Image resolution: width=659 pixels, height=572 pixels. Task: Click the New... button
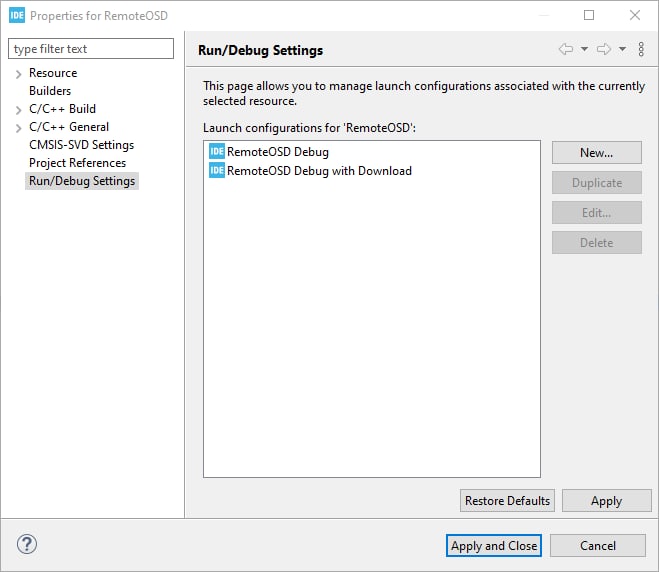[x=596, y=153]
